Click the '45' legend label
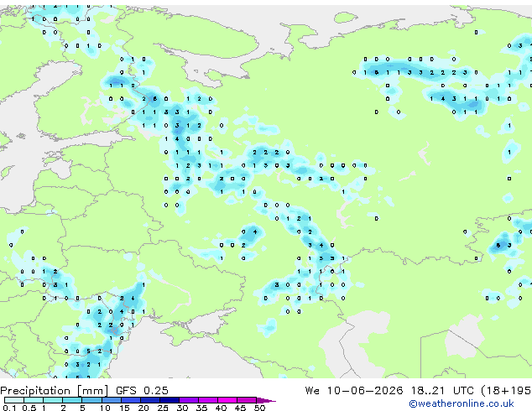 pyautogui.click(x=240, y=408)
